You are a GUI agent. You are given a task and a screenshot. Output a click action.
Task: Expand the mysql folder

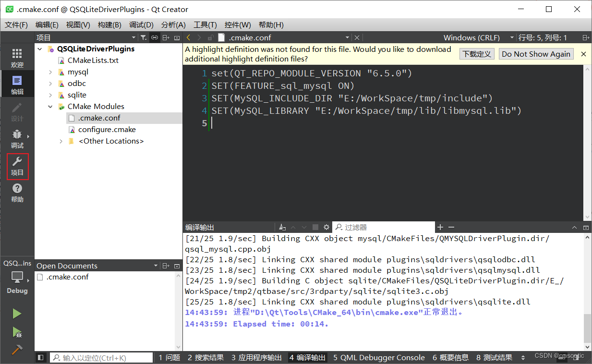point(50,72)
